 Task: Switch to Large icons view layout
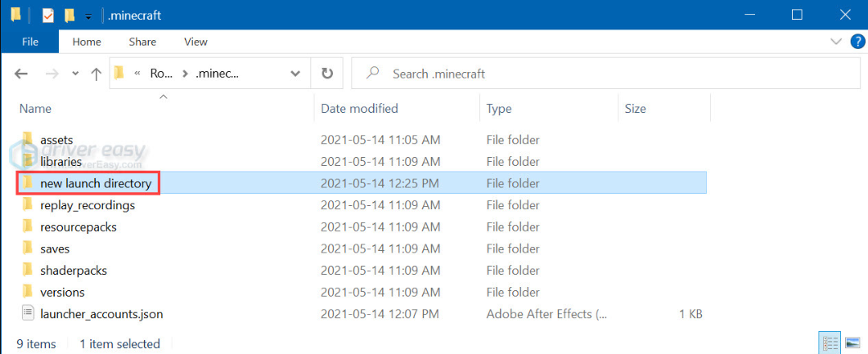(x=852, y=343)
